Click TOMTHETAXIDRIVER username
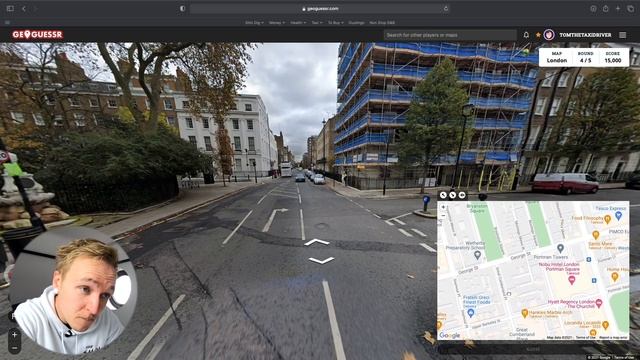This screenshot has height=360, width=640. click(x=585, y=35)
